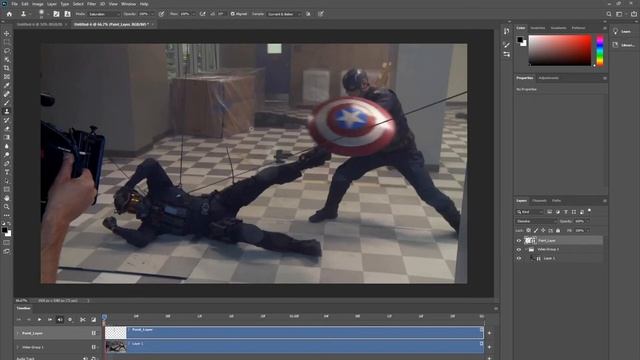Expand Paint_Layer track in timeline
Viewport: 640px width, 360px height.
pyautogui.click(x=18, y=333)
